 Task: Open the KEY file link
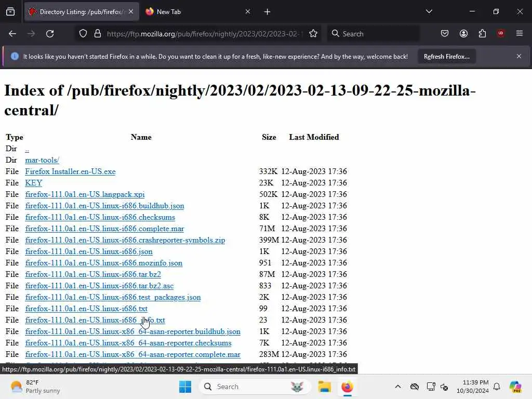click(34, 183)
